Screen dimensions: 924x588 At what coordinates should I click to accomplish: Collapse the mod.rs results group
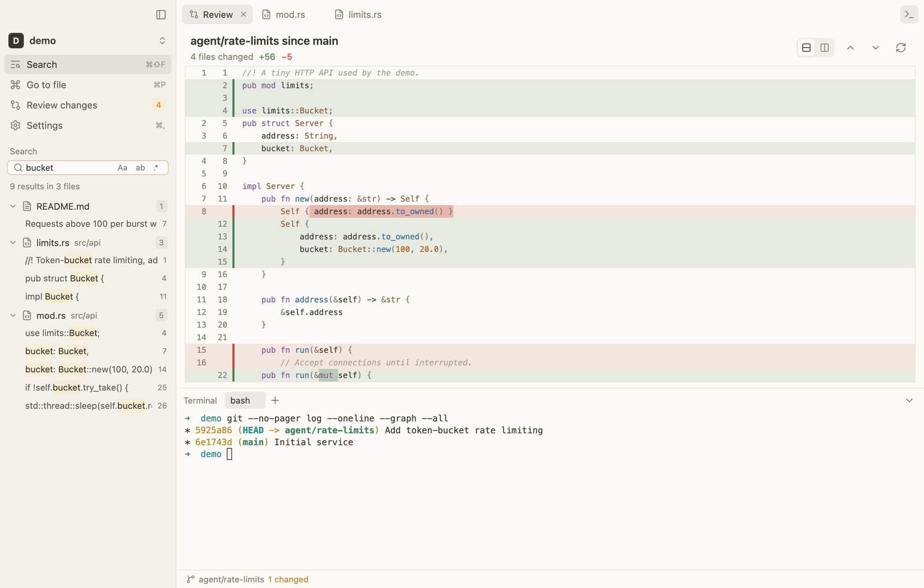coord(13,315)
